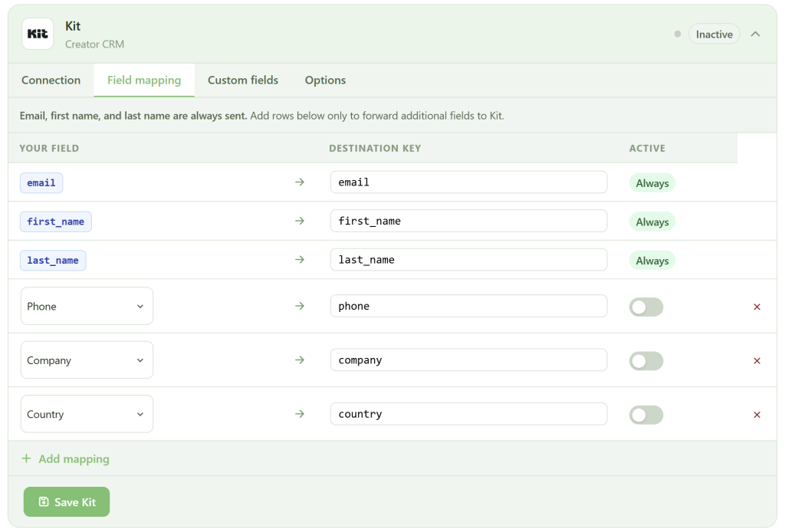This screenshot has height=532, width=785.
Task: Remove the Company mapping row
Action: pyautogui.click(x=757, y=361)
